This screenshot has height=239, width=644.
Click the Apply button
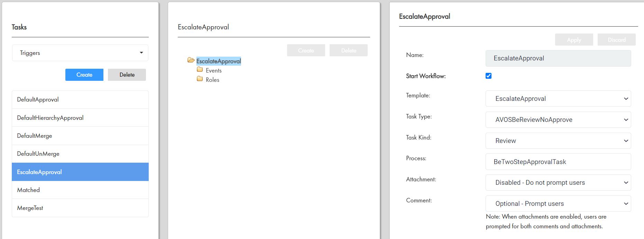pos(574,40)
